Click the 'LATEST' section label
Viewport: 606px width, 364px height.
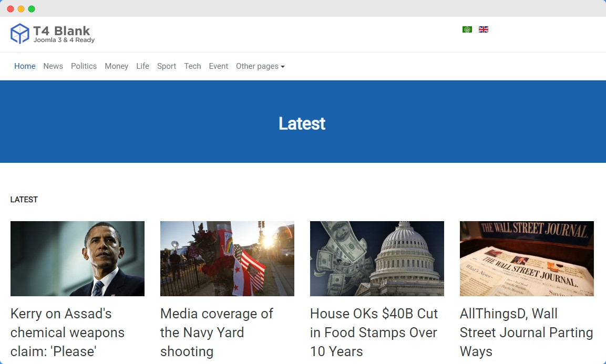coord(24,200)
